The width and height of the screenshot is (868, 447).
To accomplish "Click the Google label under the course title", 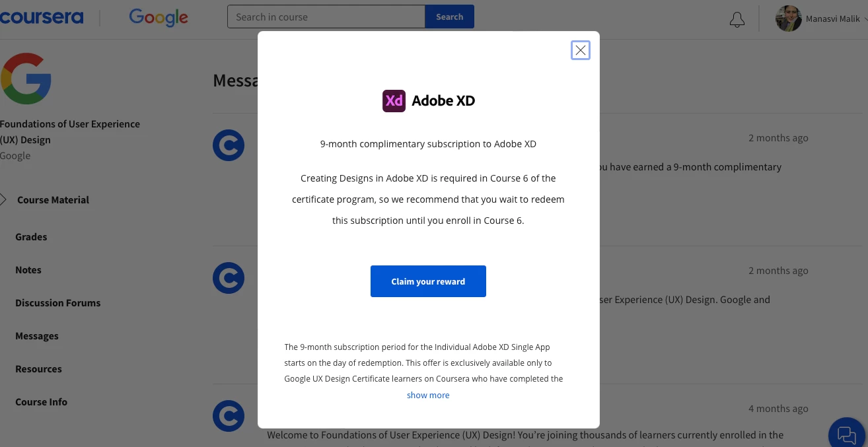I will point(15,156).
